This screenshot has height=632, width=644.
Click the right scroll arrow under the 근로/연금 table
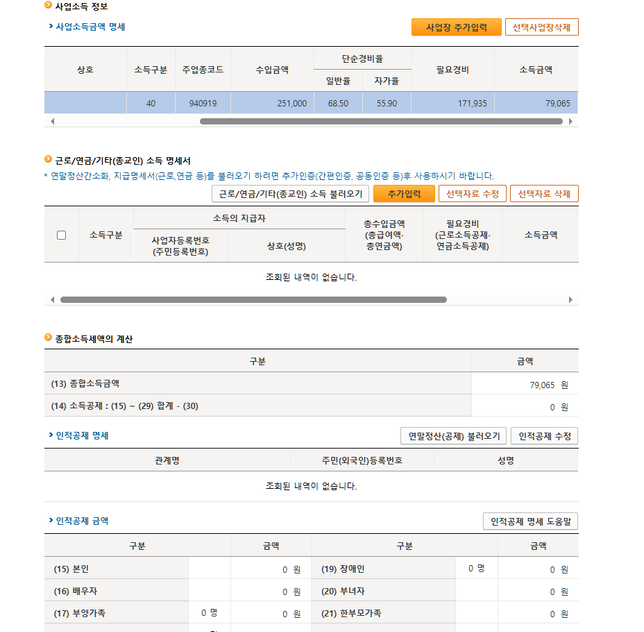coord(571,299)
